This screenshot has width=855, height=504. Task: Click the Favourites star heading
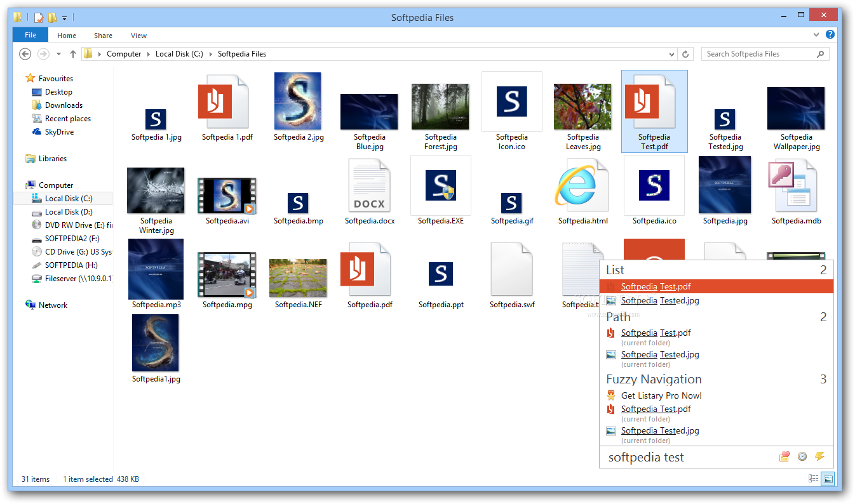pyautogui.click(x=49, y=79)
